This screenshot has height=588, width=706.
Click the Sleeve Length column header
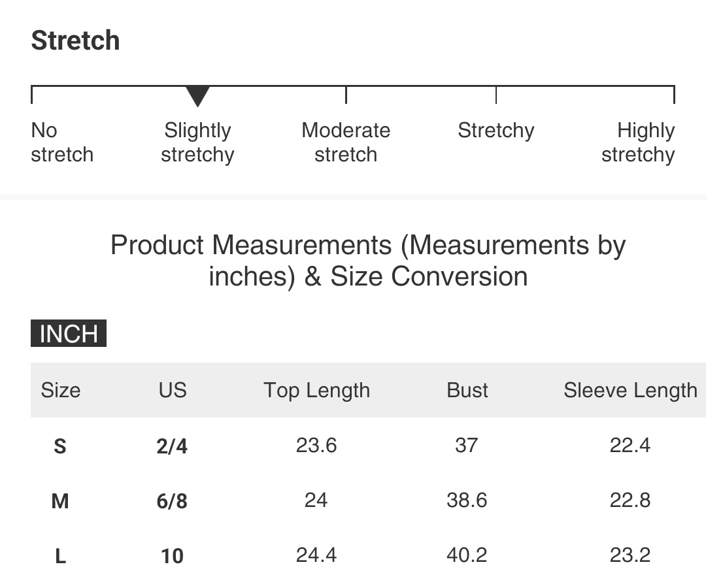[x=630, y=391]
